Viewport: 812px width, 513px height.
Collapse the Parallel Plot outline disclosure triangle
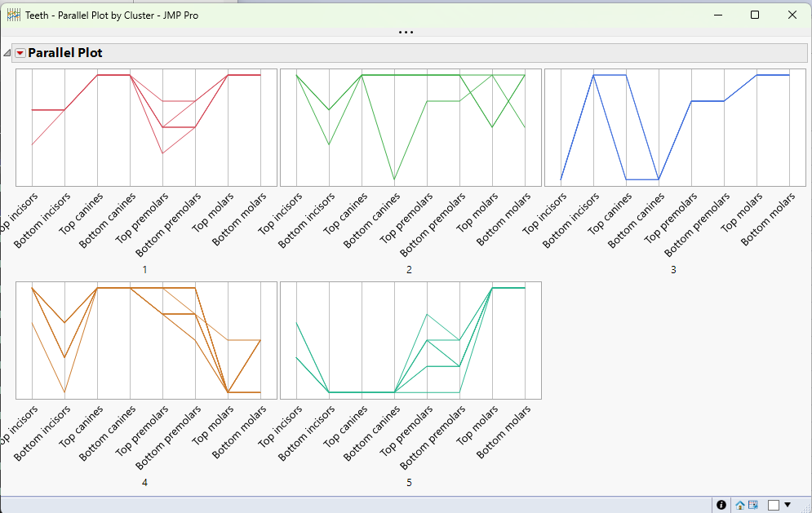7,53
